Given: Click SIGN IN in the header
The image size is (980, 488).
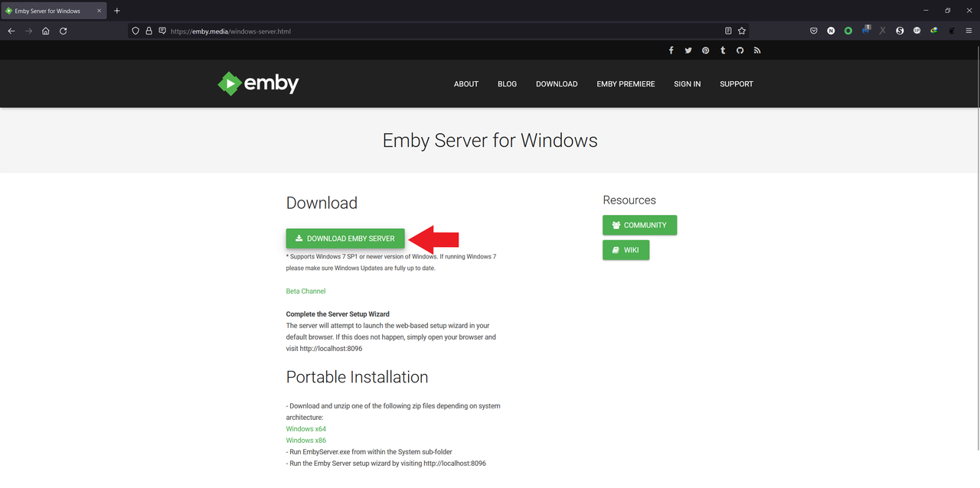Looking at the screenshot, I should tap(687, 84).
